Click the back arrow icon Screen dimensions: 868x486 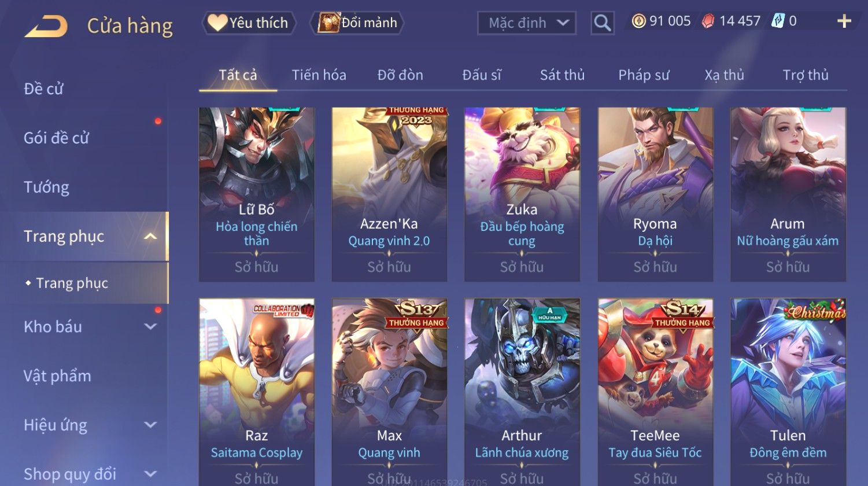click(46, 27)
